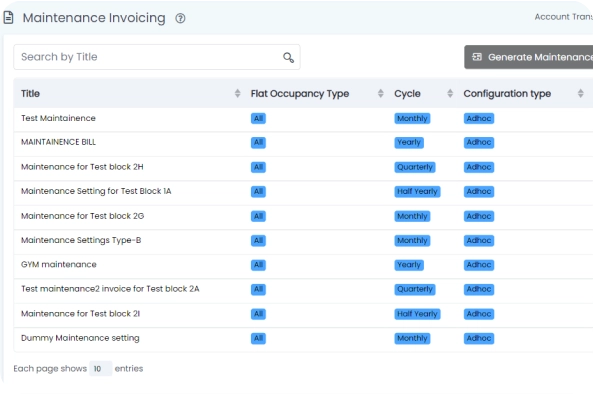This screenshot has height=394, width=594.
Task: Click the Title column header text
Action: coord(30,94)
